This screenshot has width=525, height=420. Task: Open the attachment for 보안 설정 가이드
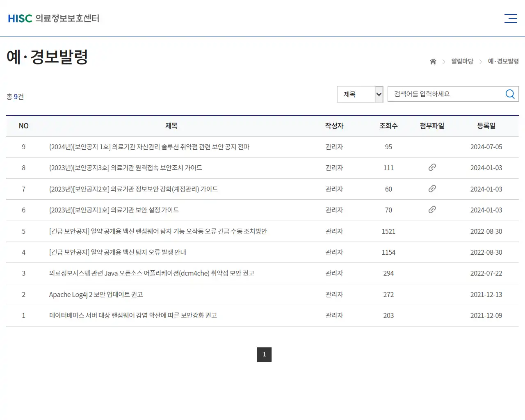tap(432, 210)
